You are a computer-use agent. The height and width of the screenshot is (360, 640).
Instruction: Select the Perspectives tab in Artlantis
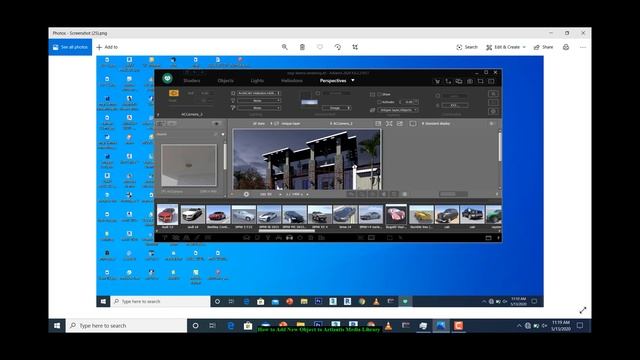pyautogui.click(x=333, y=81)
